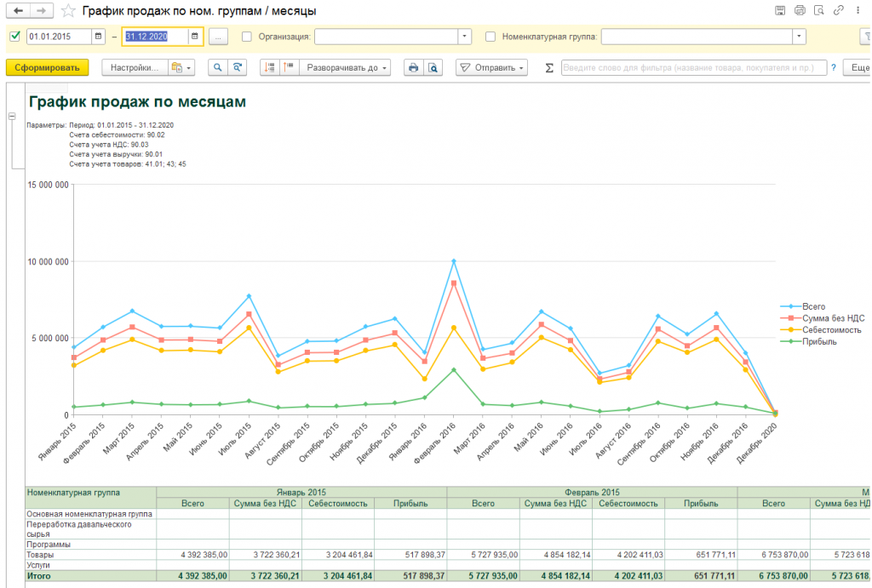
Task: Open the Ещё menu
Action: [x=858, y=67]
